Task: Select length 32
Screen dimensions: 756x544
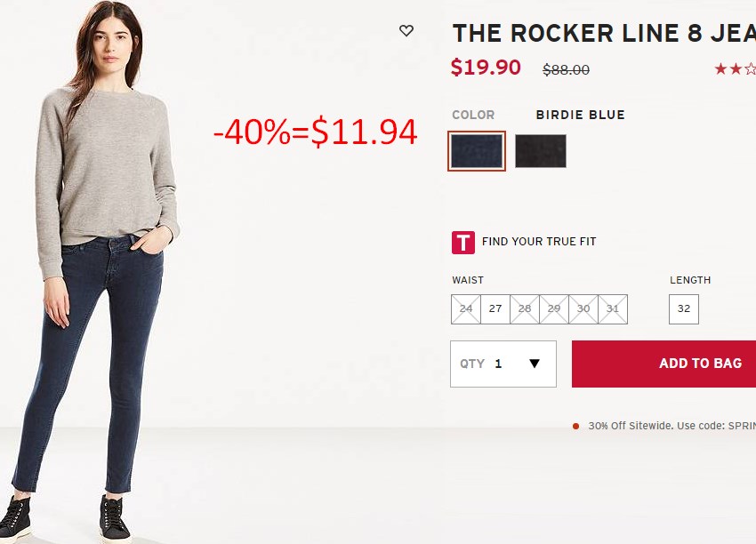Action: click(684, 308)
